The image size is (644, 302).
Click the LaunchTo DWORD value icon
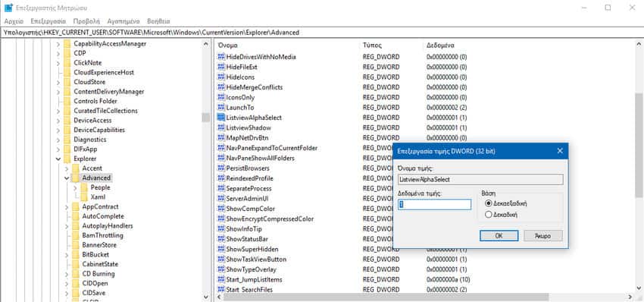click(221, 108)
